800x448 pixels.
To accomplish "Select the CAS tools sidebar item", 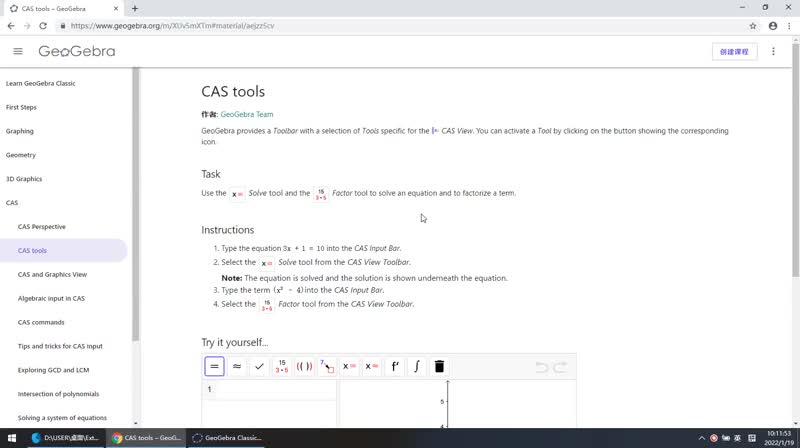I will [63, 251].
